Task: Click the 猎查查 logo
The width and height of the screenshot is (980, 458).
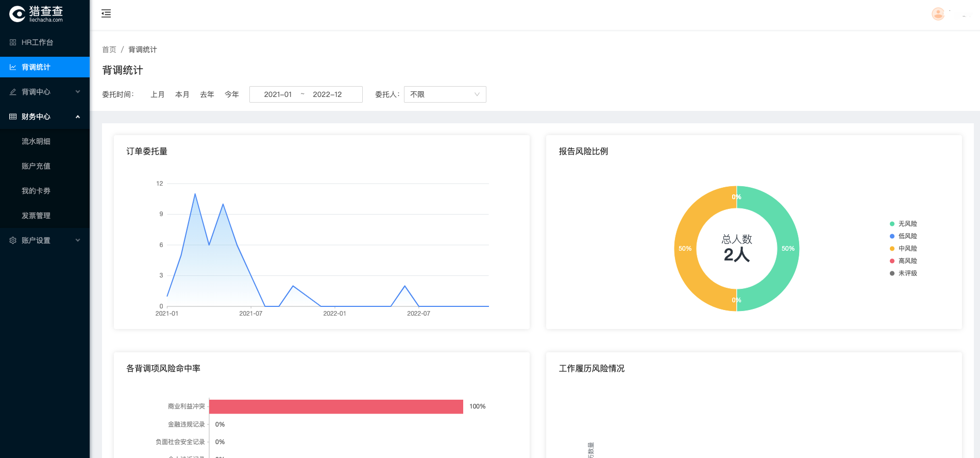Action: (x=36, y=14)
